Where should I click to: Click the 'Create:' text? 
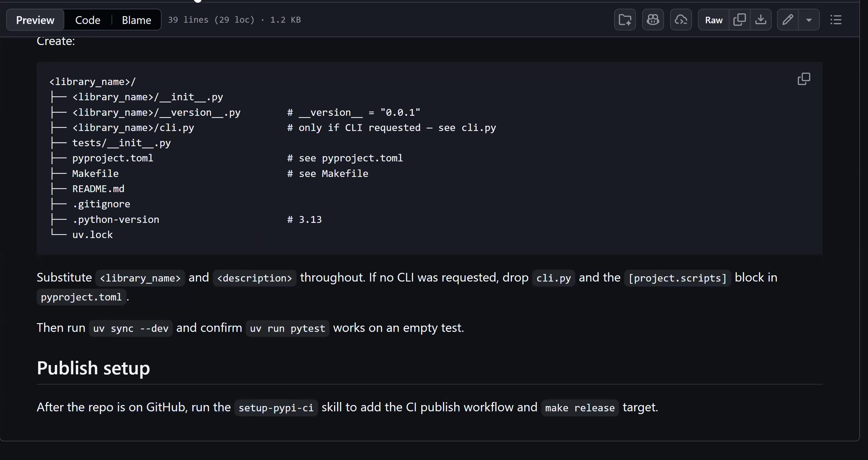[56, 41]
